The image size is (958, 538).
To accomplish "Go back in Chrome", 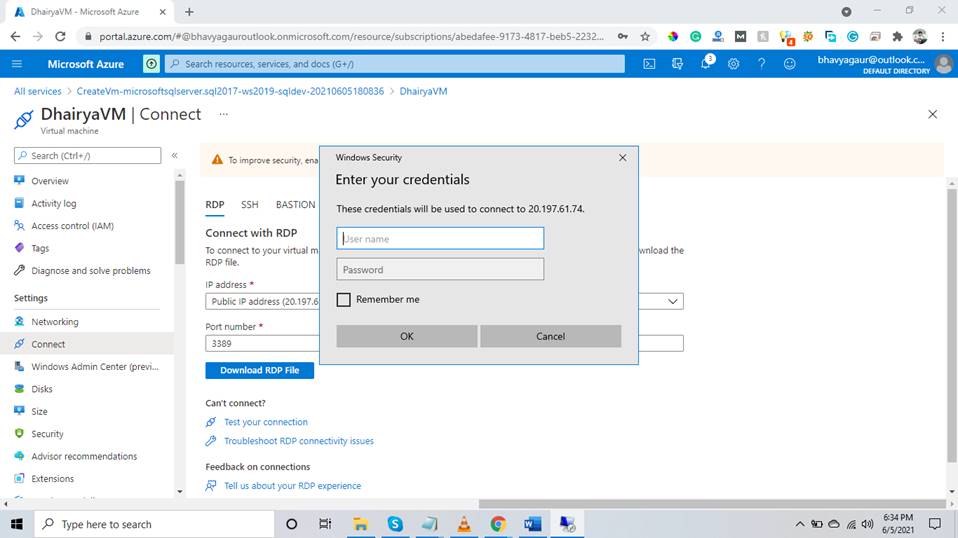I will pos(15,37).
